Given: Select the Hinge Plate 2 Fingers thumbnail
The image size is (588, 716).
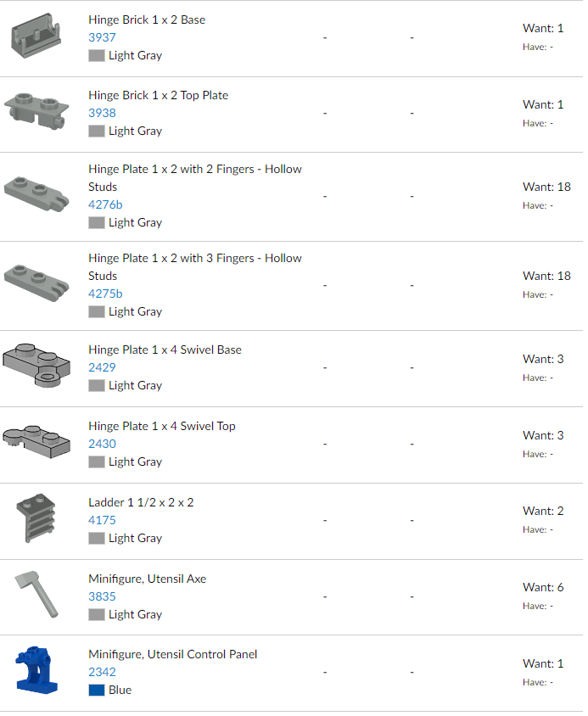Looking at the screenshot, I should click(x=36, y=193).
